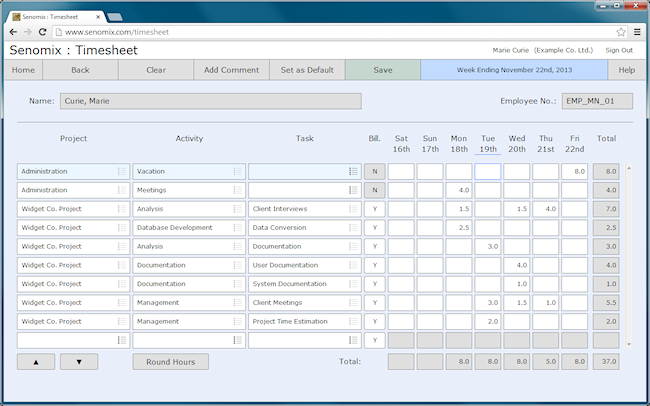Bookmark page with the star icon

(621, 32)
